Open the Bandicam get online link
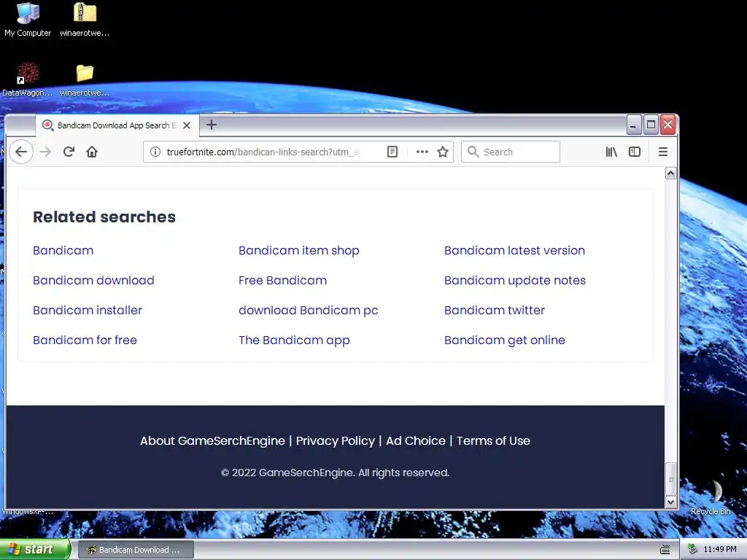The height and width of the screenshot is (560, 747). click(505, 341)
